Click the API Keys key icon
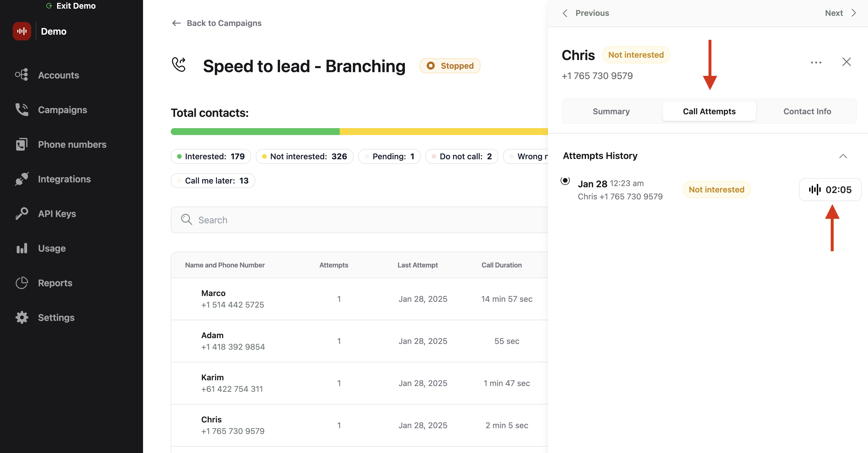 pos(22,214)
